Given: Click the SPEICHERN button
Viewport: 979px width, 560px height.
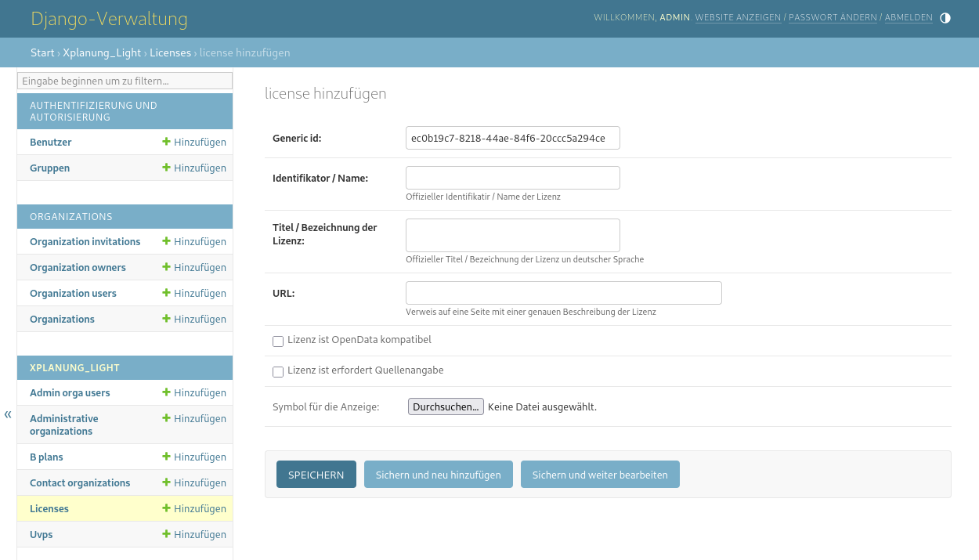Looking at the screenshot, I should point(316,474).
